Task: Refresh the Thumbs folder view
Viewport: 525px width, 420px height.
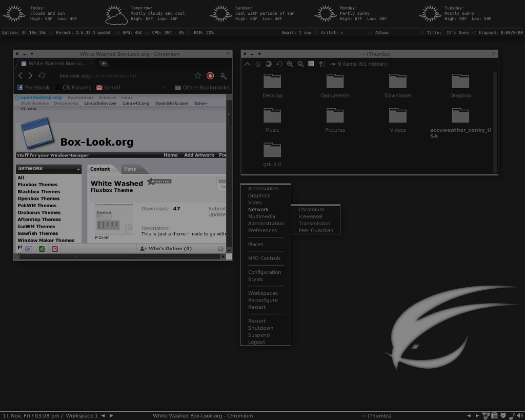Action: click(279, 64)
